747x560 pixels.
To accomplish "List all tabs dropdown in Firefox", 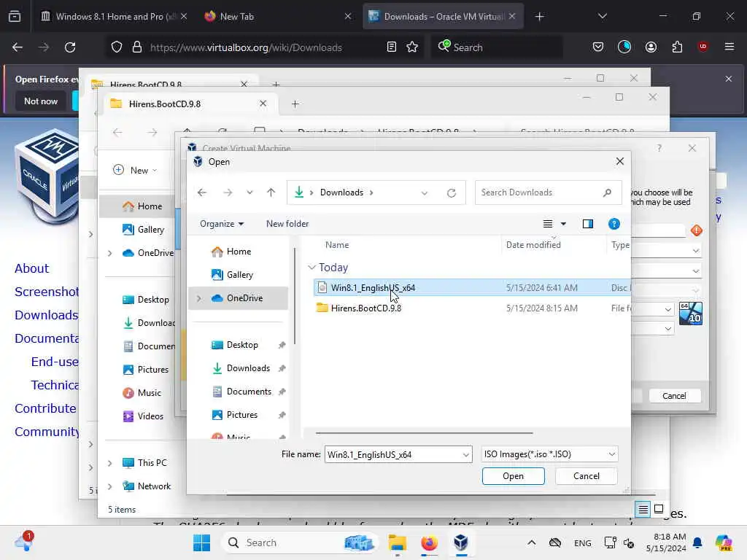I will (602, 17).
